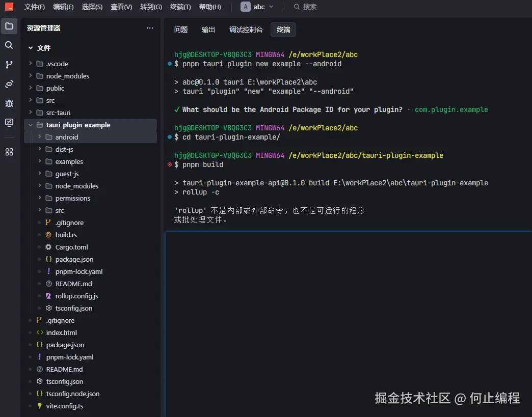Open the Cargo.toml file

pyautogui.click(x=90, y=247)
